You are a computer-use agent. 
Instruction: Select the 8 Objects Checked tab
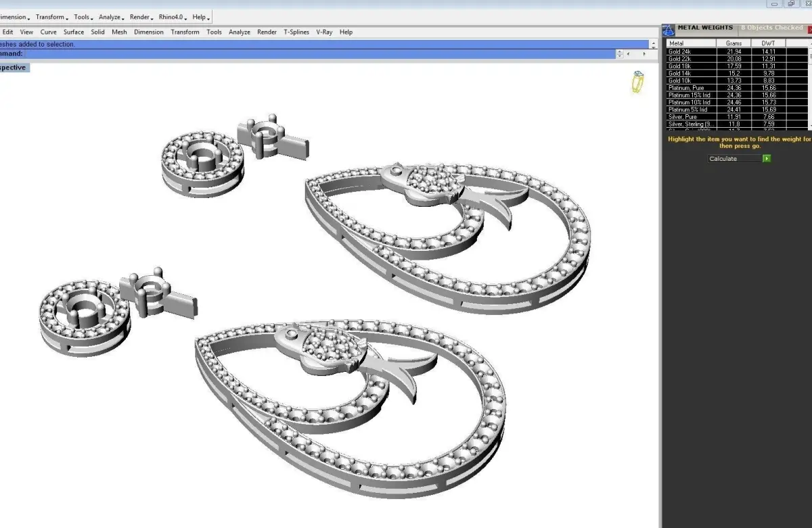(771, 28)
